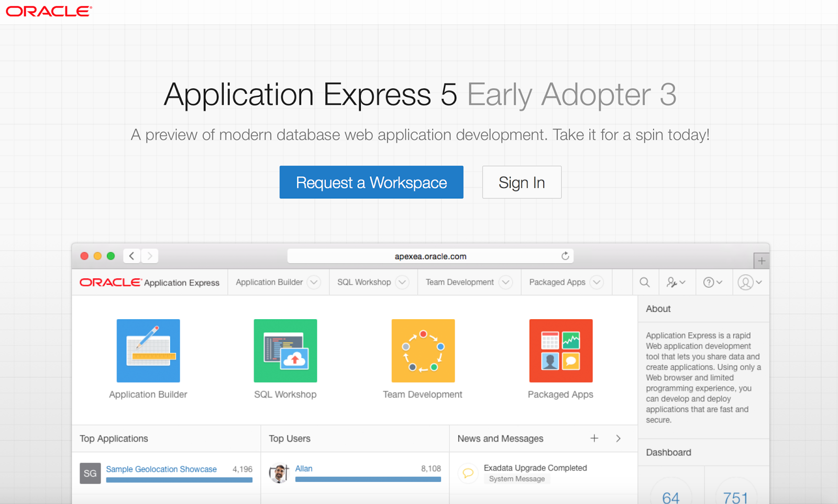Click the Team Development tile label
The image size is (838, 504).
(423, 395)
